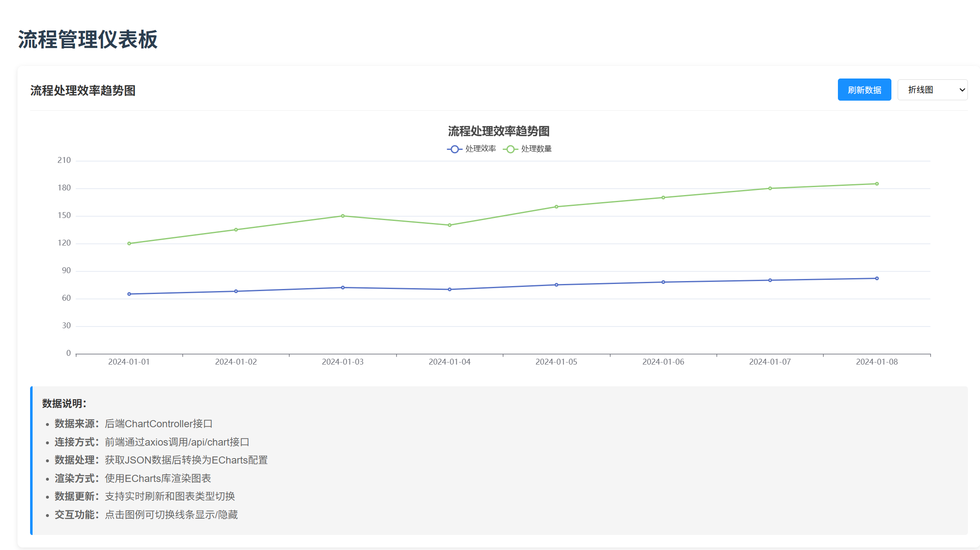This screenshot has width=980, height=550.
Task: Open the 折线图 chart type dropdown
Action: 932,90
